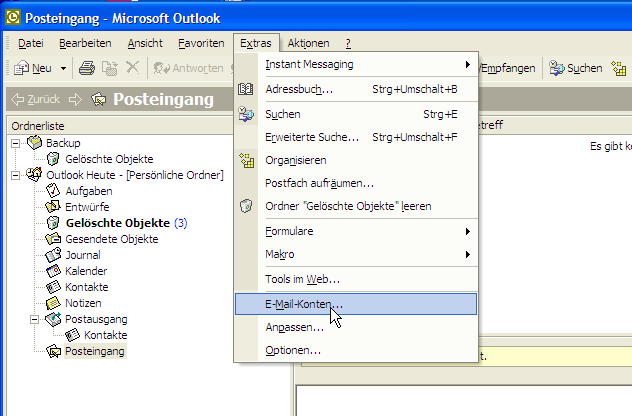Screen dimensions: 632x416
Task: Open the Datei menu
Action: pos(31,43)
